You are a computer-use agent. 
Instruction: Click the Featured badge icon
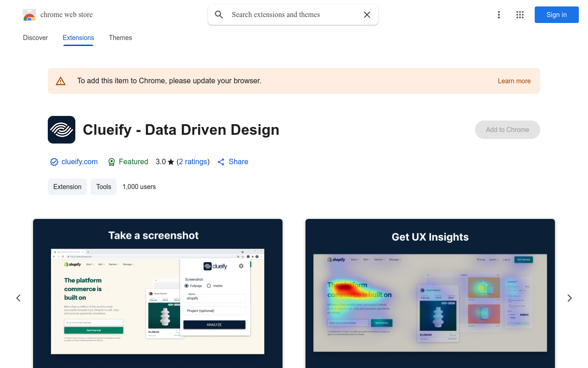(112, 162)
